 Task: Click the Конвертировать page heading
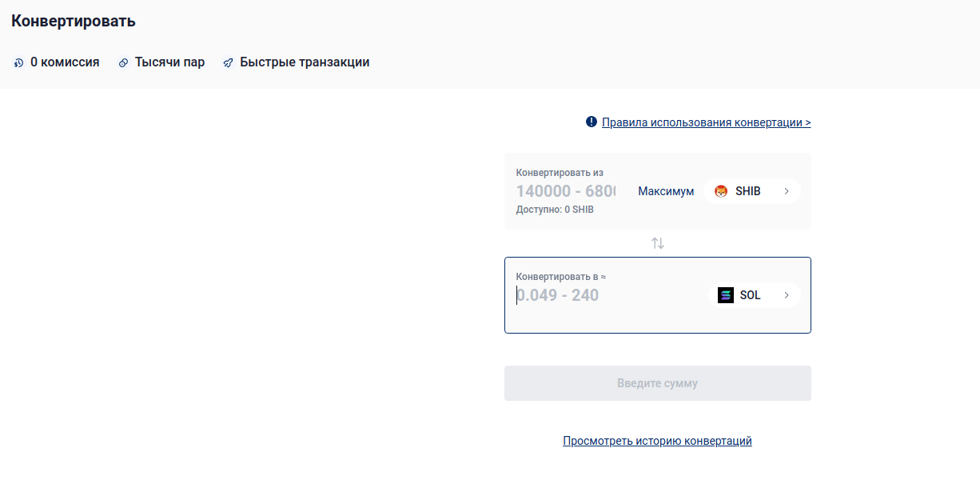click(x=74, y=22)
